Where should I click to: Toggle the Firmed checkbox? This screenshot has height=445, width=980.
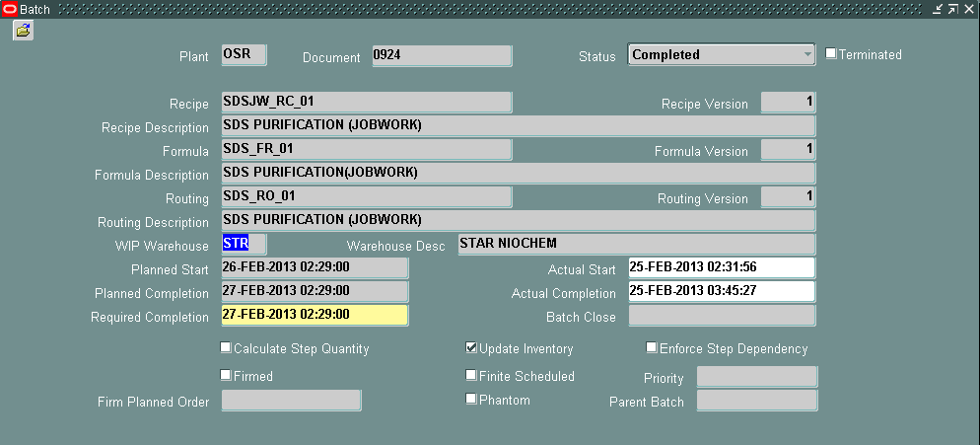tap(226, 375)
